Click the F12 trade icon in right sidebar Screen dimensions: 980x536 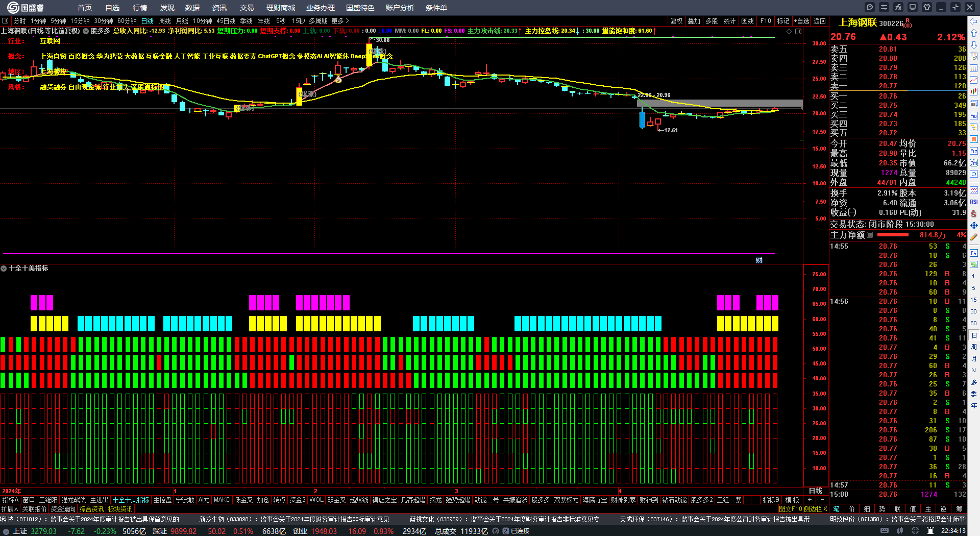(x=974, y=151)
